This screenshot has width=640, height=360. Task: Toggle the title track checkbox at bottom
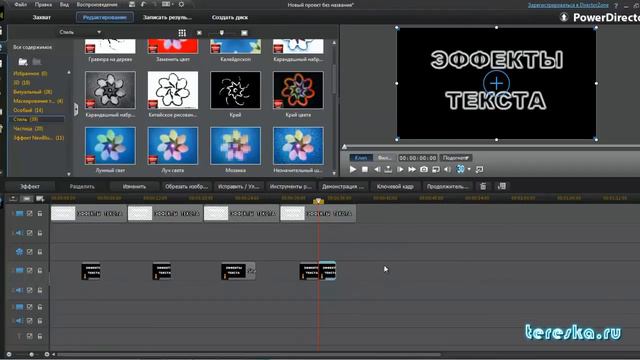pos(29,336)
